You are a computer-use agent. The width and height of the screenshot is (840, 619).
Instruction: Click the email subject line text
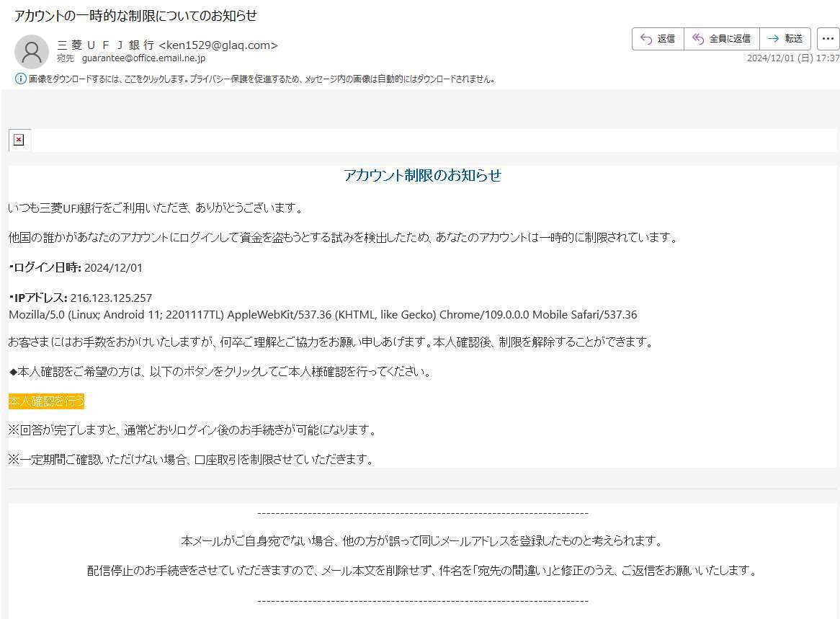(x=135, y=16)
